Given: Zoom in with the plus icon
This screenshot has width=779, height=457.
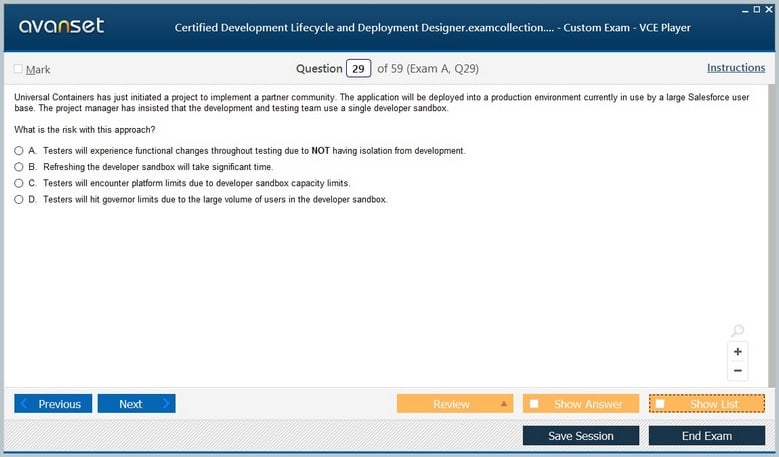Looking at the screenshot, I should (738, 352).
